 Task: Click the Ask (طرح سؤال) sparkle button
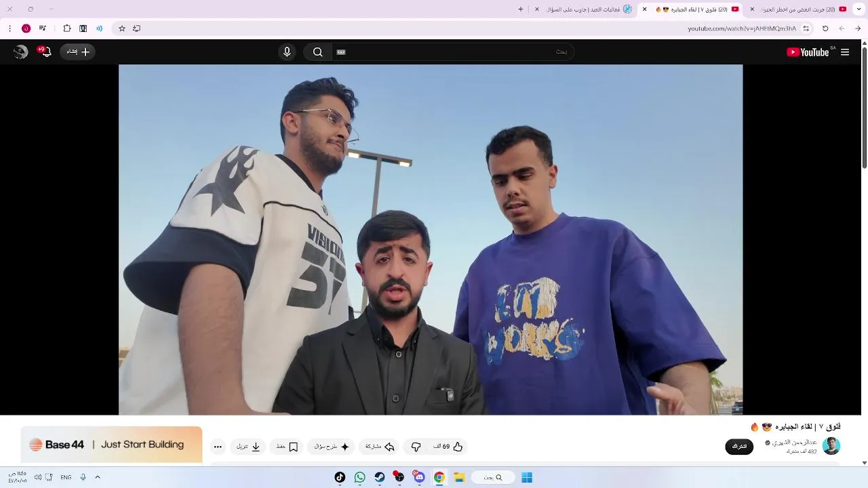pyautogui.click(x=332, y=447)
